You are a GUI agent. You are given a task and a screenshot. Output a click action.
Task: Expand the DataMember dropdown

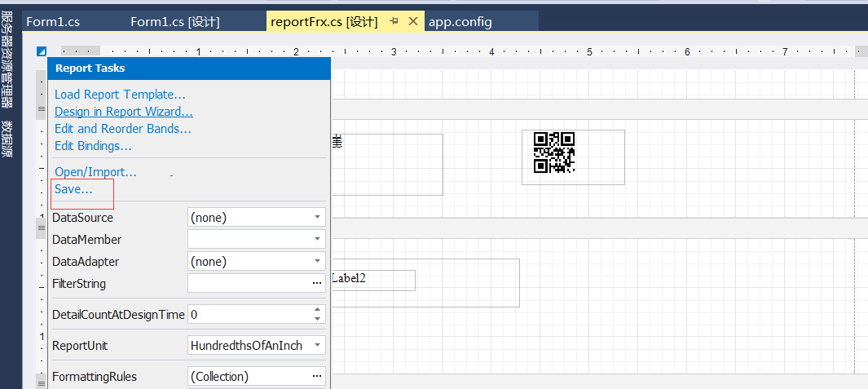pyautogui.click(x=317, y=240)
